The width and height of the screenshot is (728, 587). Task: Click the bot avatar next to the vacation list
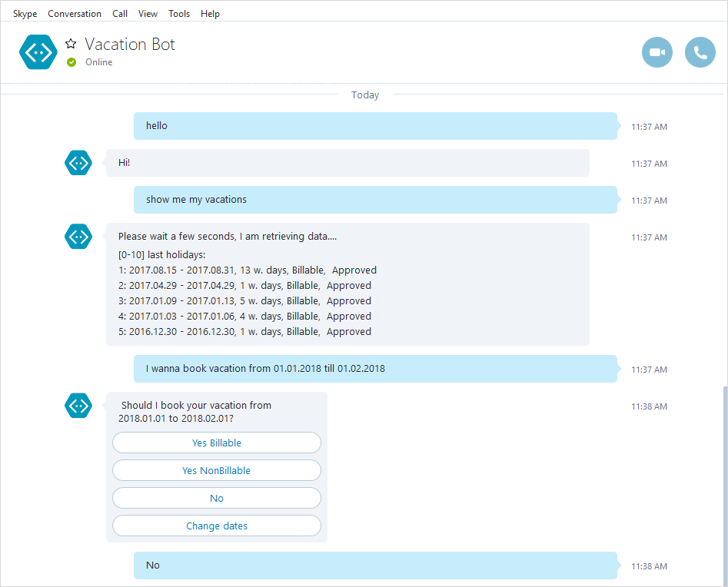(78, 237)
